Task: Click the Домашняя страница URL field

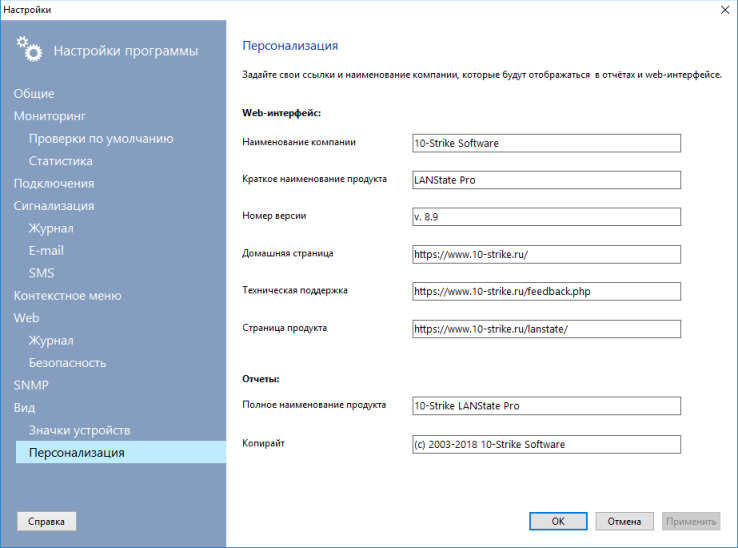Action: pos(546,254)
